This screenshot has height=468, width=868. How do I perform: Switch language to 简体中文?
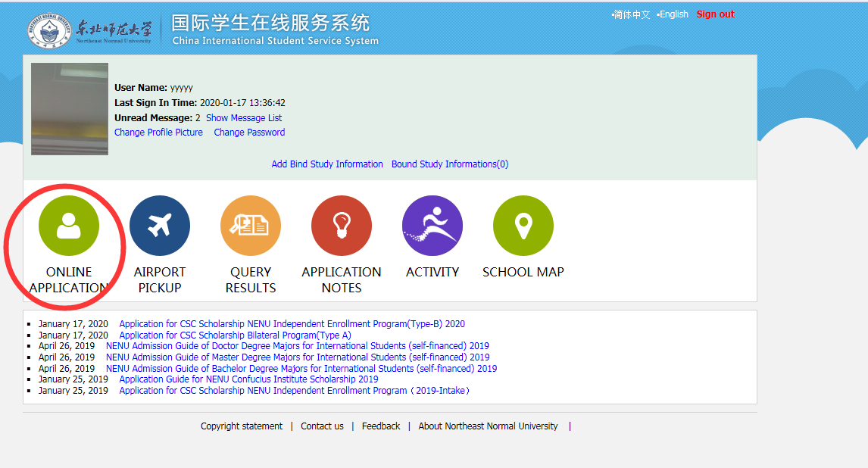pyautogui.click(x=632, y=14)
